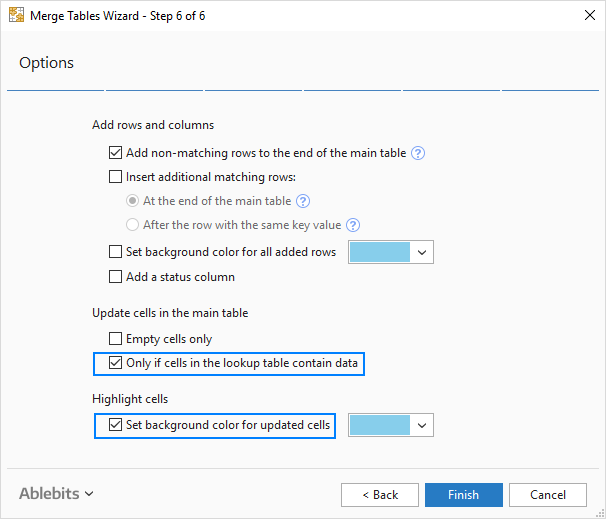Viewport: 606px width, 519px height.
Task: Tick the Empty cells only checkbox
Action: pos(115,339)
